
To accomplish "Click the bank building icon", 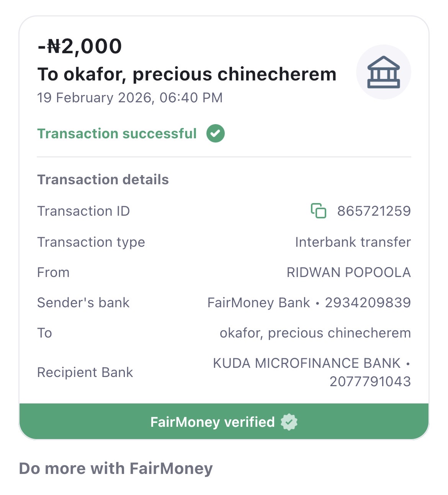I will (383, 72).
